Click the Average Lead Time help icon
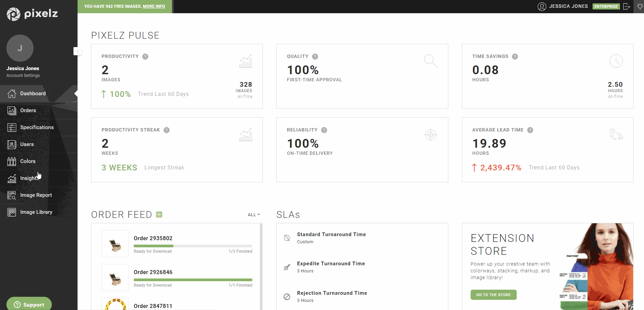 (530, 130)
